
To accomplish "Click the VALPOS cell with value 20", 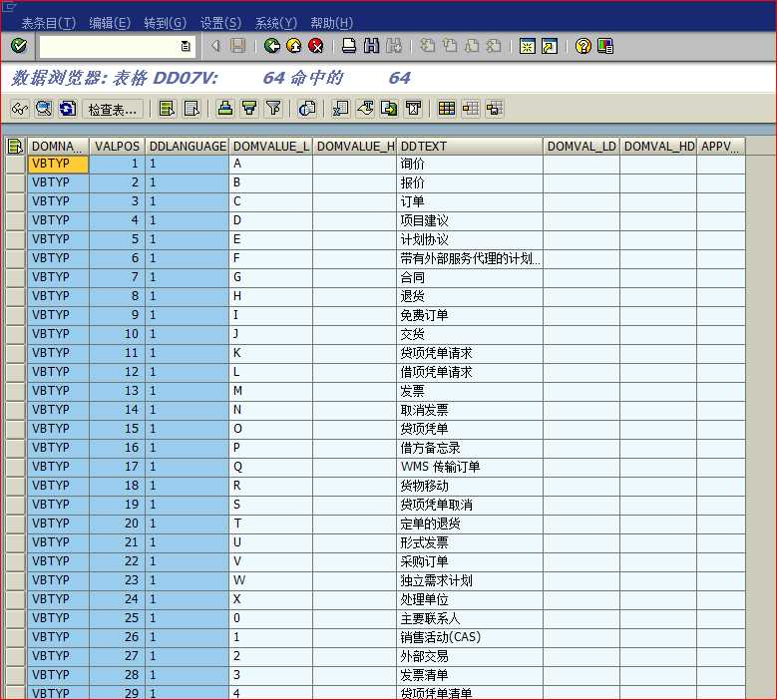I will (x=117, y=524).
